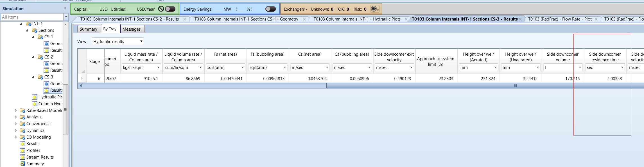
Task: Expand the EO Modeling tree node
Action: pos(16,137)
